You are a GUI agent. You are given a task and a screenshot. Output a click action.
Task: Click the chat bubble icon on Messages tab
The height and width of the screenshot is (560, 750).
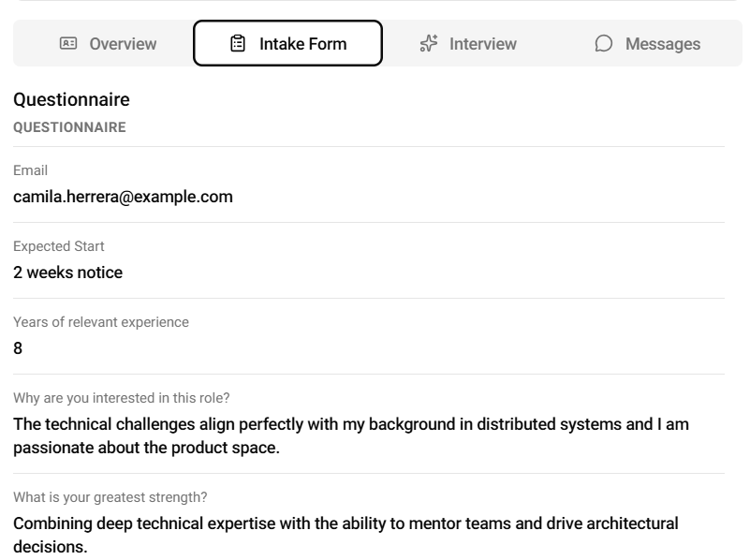[x=604, y=43]
